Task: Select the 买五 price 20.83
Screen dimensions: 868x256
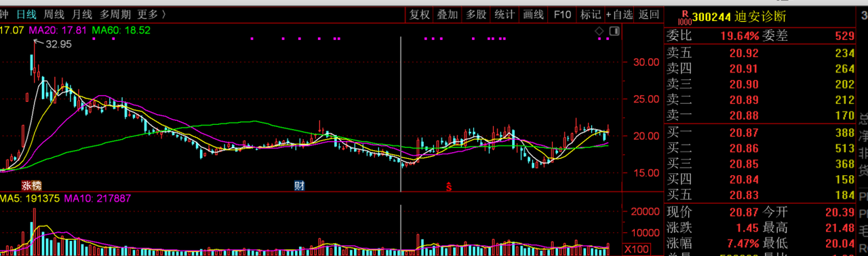Action: click(744, 196)
